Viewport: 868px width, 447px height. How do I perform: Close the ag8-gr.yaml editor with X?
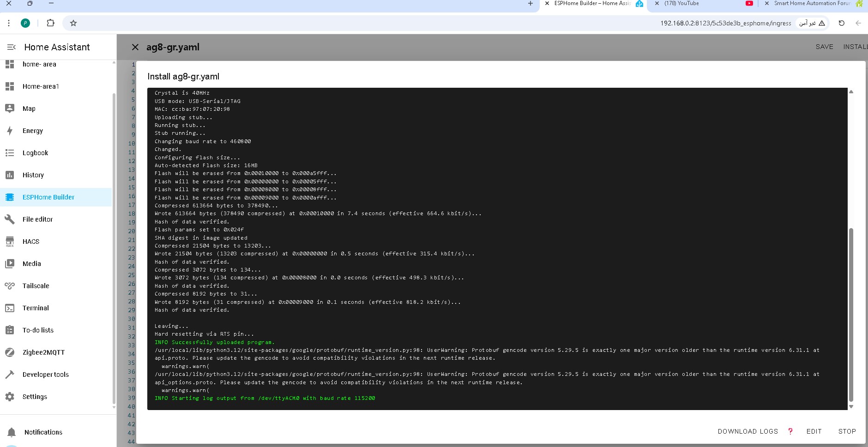coord(135,47)
